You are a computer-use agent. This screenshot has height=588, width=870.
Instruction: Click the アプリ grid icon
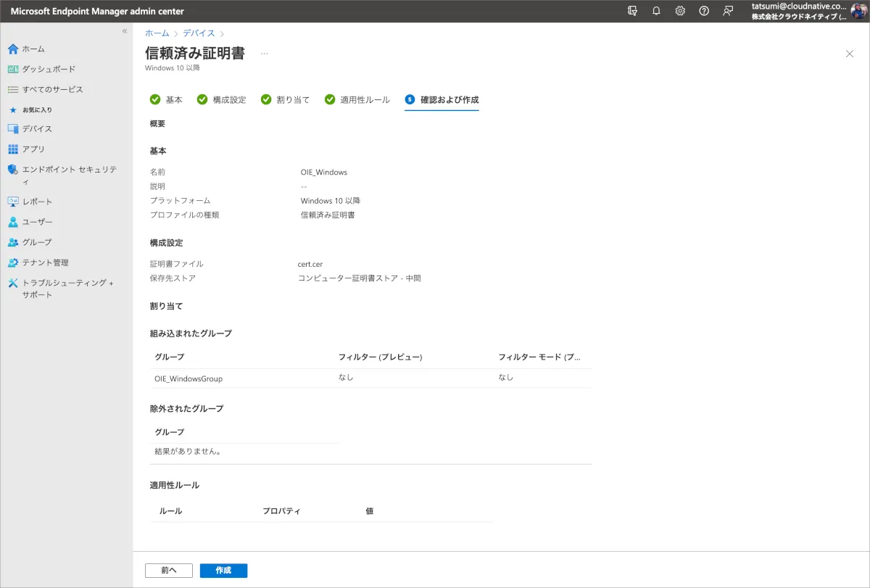pyautogui.click(x=13, y=149)
